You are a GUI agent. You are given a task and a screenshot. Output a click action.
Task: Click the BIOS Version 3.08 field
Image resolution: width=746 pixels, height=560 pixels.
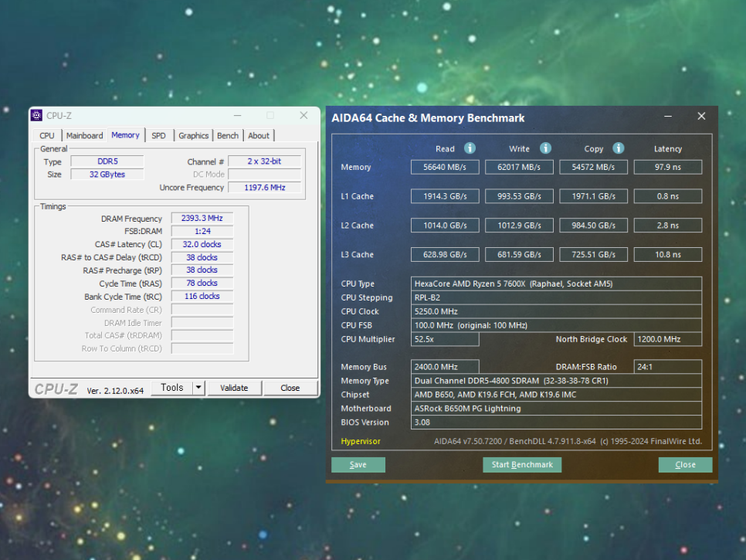point(556,423)
